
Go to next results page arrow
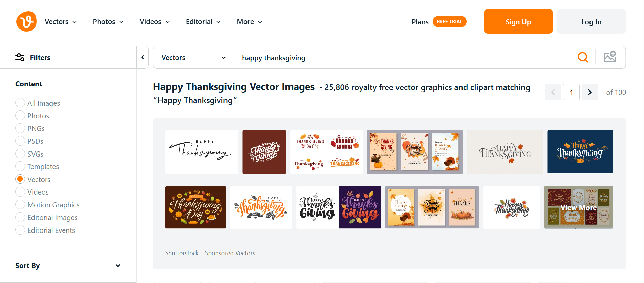coord(589,92)
